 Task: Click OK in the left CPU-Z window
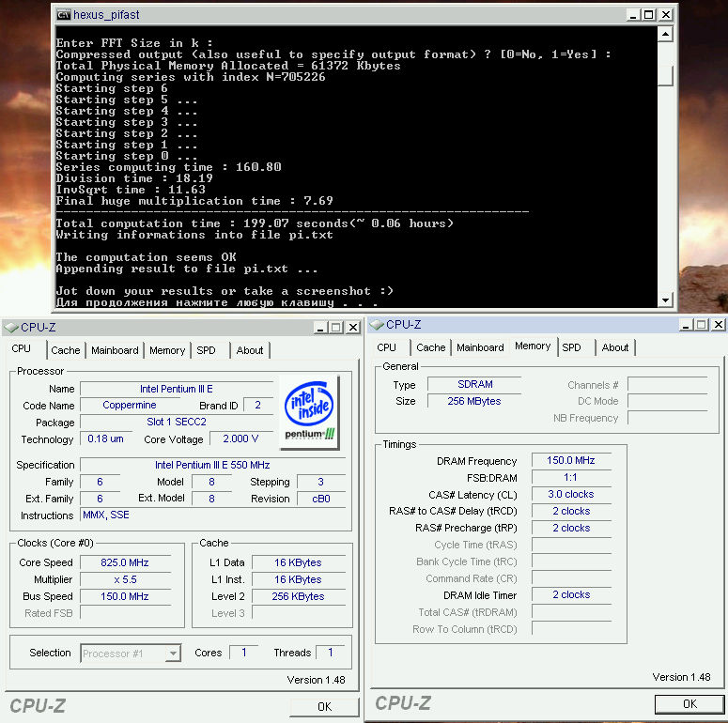(324, 707)
